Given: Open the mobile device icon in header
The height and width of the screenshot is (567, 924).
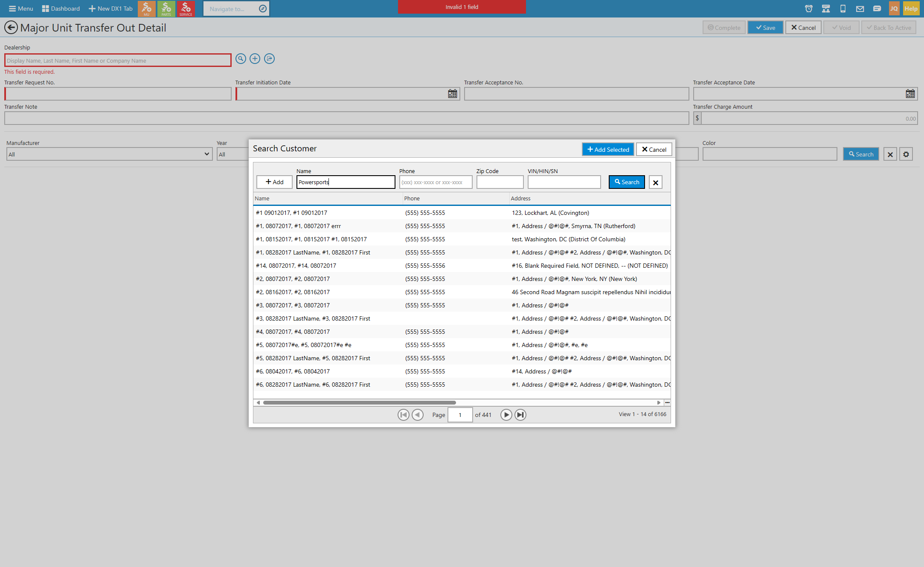Looking at the screenshot, I should 843,9.
